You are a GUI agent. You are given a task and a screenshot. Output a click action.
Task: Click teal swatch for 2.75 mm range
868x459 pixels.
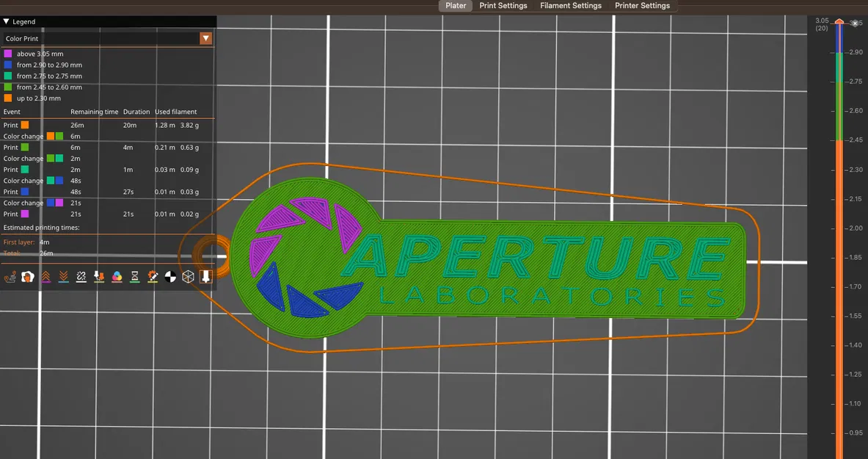pos(8,76)
